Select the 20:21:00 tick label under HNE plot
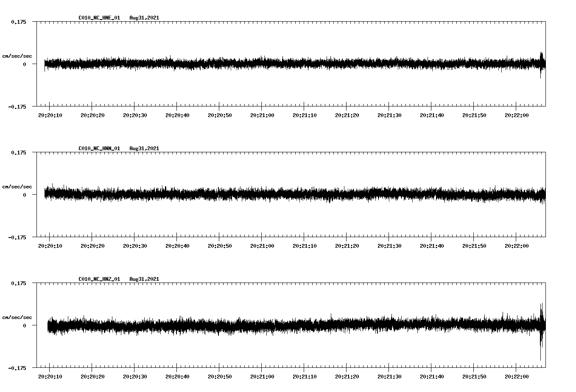576x392 pixels. pyautogui.click(x=262, y=115)
